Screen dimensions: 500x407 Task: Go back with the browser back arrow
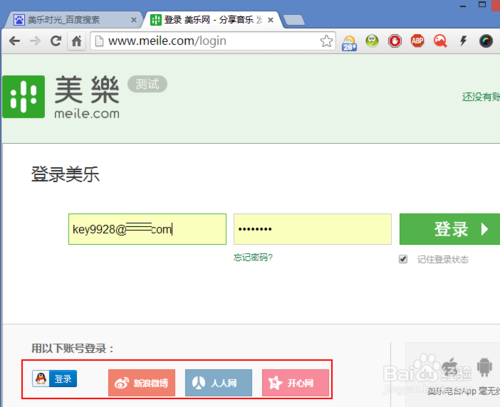(15, 41)
